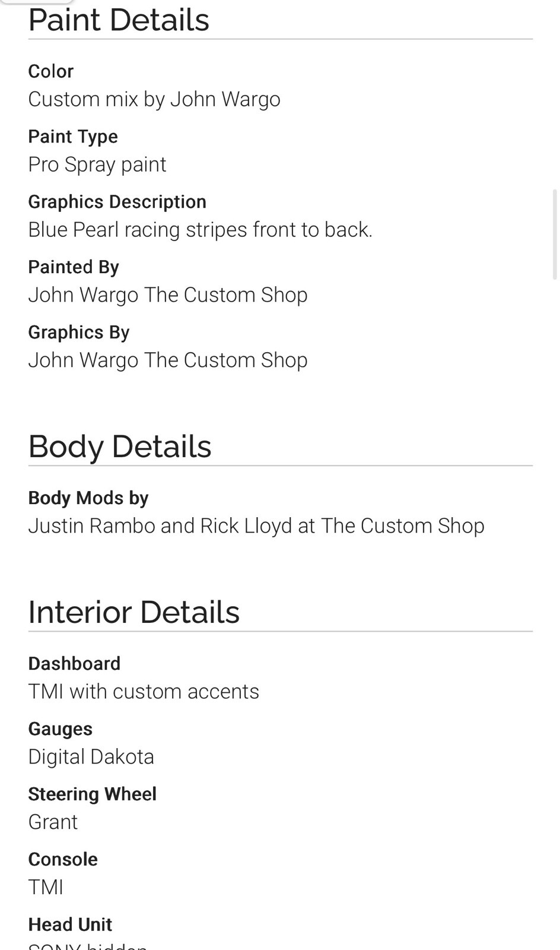
Task: Click 'John Wargo The Custom Shop' under Painted By
Action: (168, 295)
